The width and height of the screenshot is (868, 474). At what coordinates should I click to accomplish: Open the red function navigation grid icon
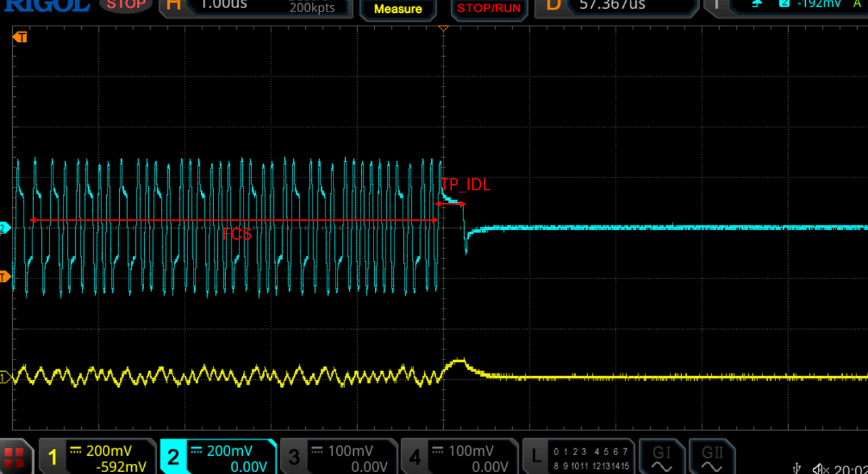[x=14, y=457]
